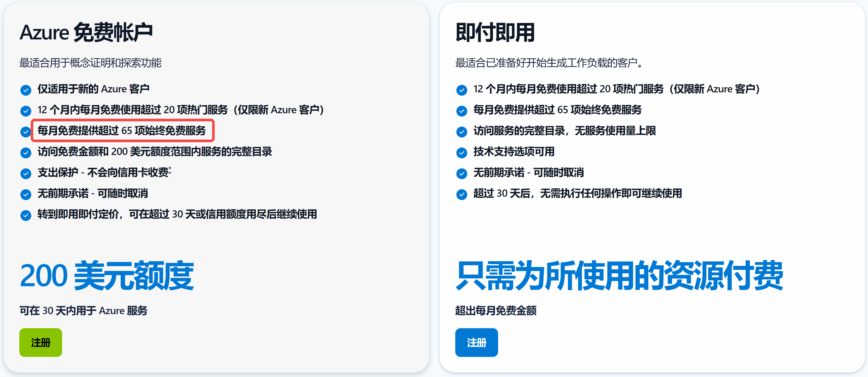The image size is (868, 377).
Task: Click the asterisk footnote after 不会向信用卡收费
Action: (170, 169)
